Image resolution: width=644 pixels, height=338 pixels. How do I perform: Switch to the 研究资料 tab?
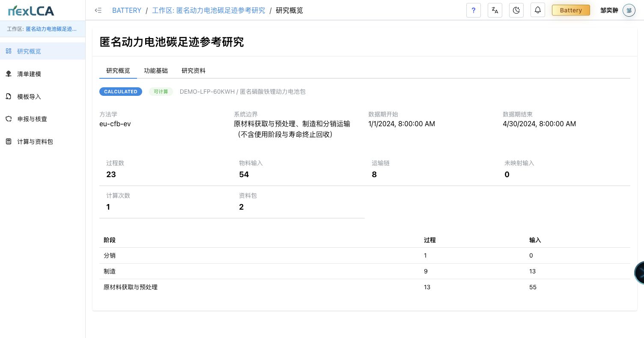coord(194,71)
